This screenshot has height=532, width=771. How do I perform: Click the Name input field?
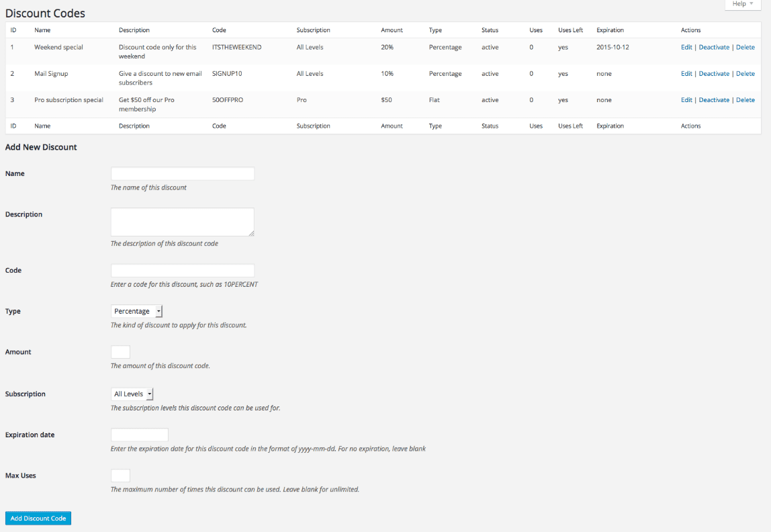(x=182, y=173)
